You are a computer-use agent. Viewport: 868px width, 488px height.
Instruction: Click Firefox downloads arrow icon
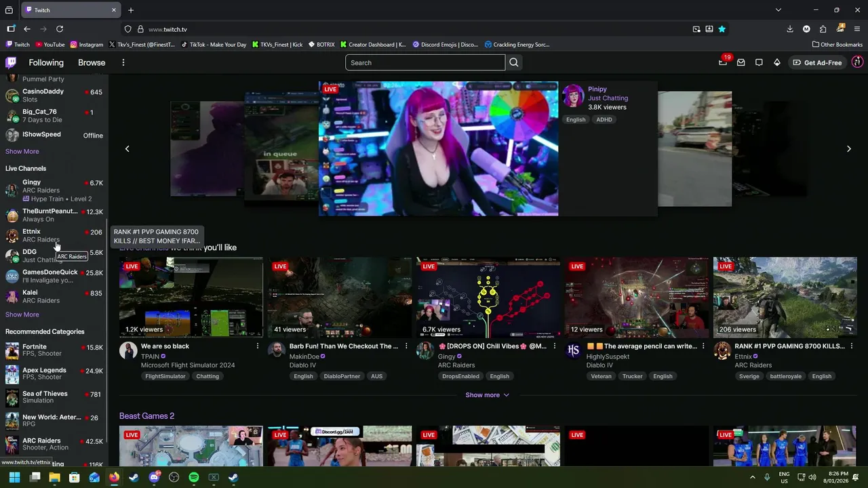pos(790,29)
